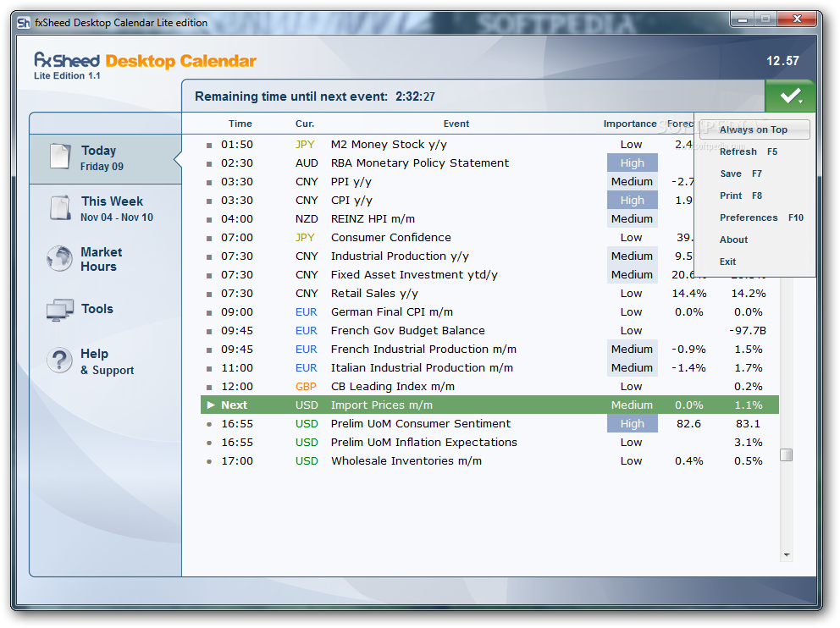Select Industrial Production y/y event
840x628 pixels.
click(400, 256)
